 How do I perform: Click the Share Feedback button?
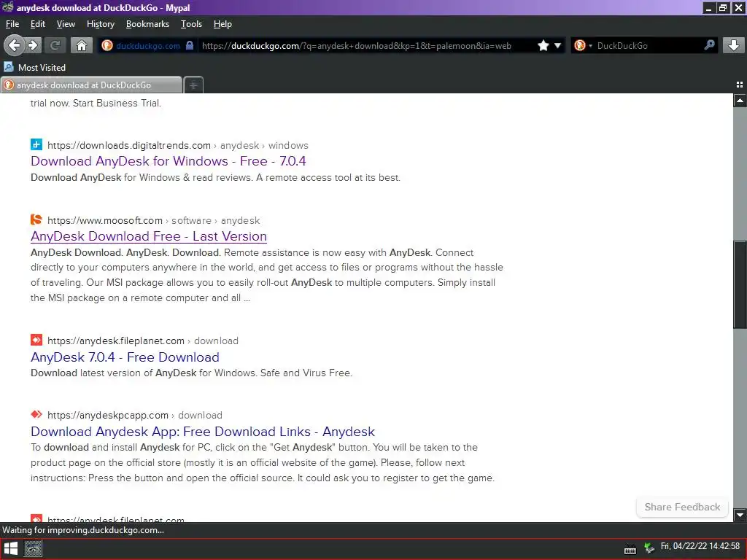[x=682, y=507]
